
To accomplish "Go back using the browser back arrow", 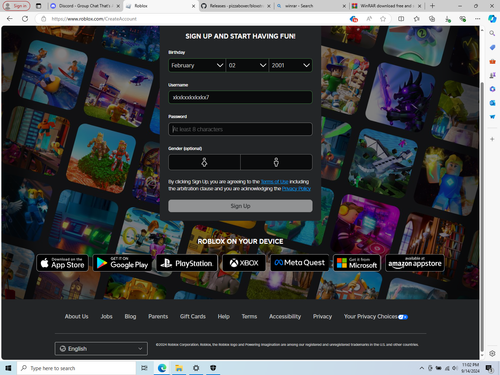I will (x=10, y=19).
